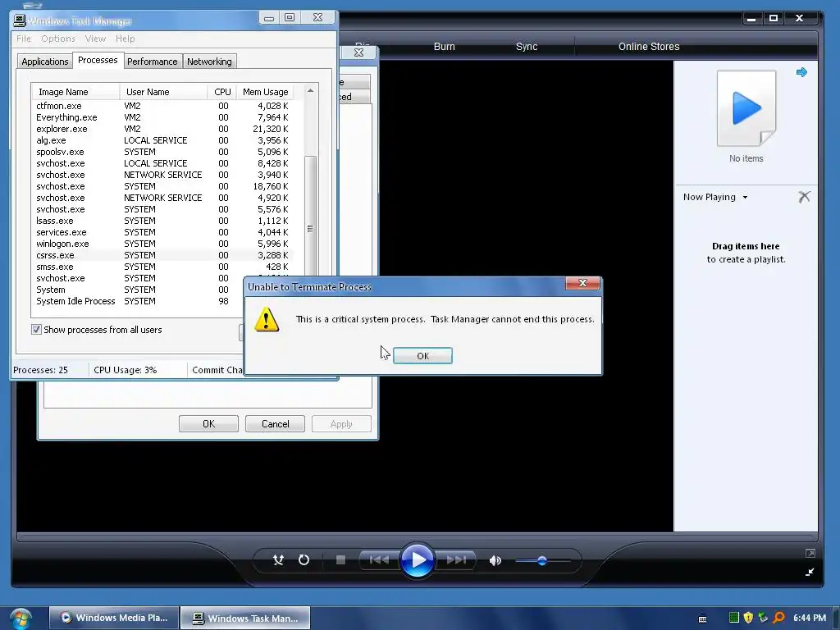
Task: Click the blue forward arrow in list pane
Action: (x=801, y=72)
